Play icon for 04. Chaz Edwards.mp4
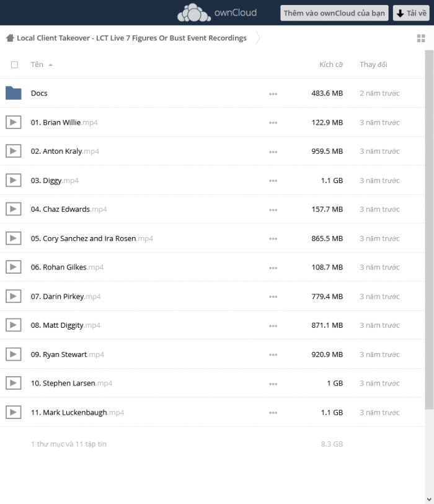 tap(14, 209)
